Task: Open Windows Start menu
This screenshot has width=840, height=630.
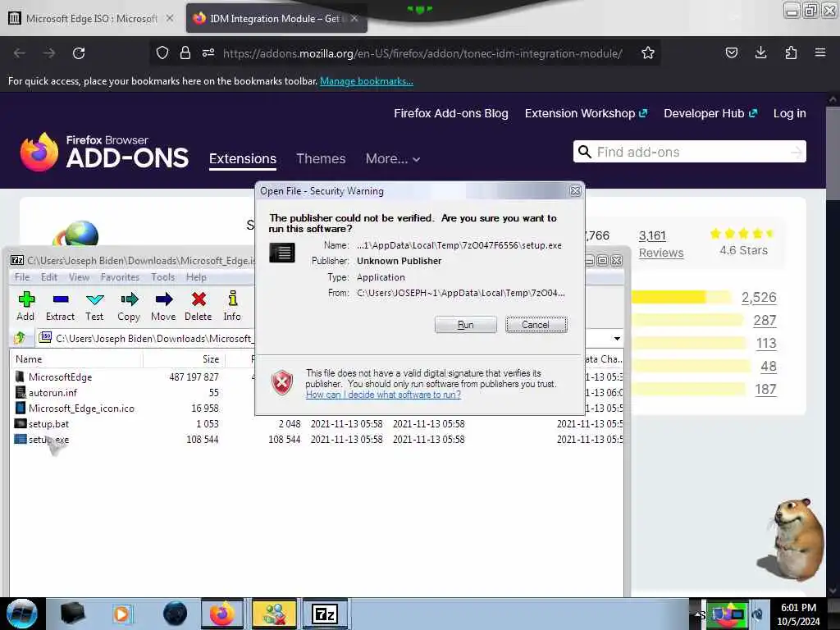Action: [21, 614]
